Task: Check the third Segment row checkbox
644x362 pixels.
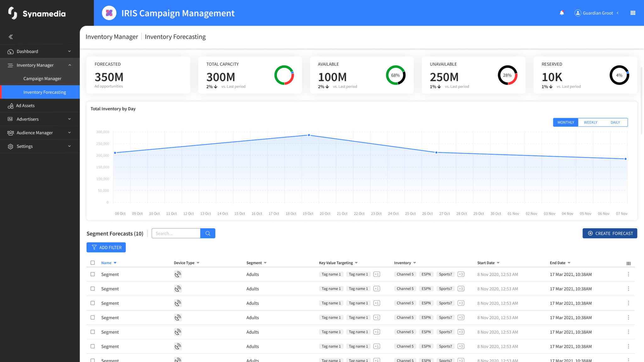Action: (92, 303)
